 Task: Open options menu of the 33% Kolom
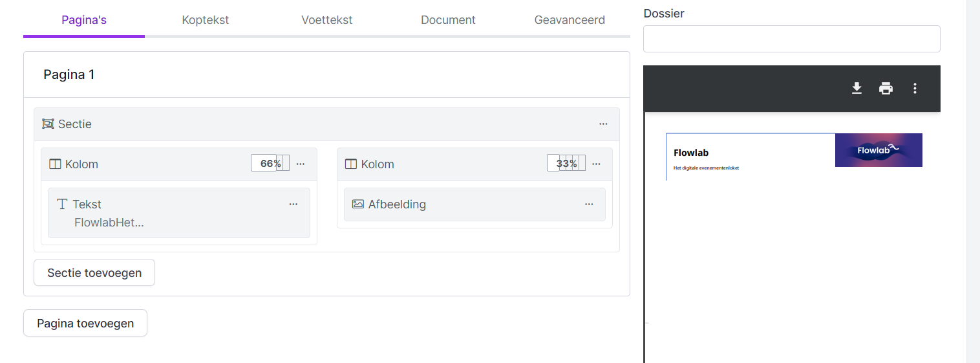[596, 164]
